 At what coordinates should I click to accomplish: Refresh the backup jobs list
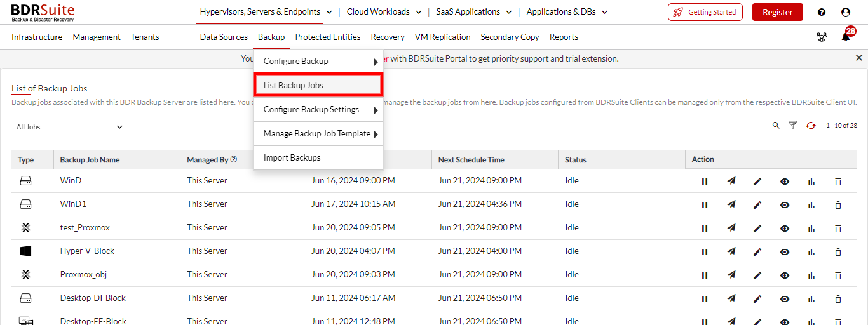point(810,126)
